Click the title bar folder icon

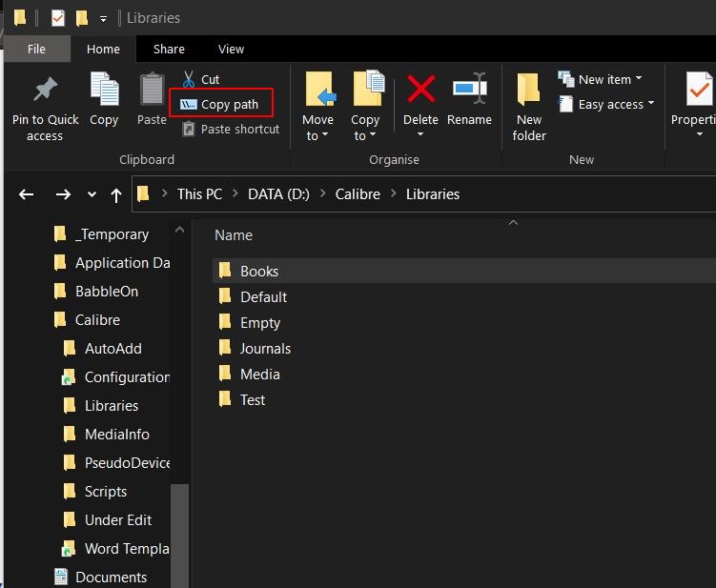pos(20,18)
